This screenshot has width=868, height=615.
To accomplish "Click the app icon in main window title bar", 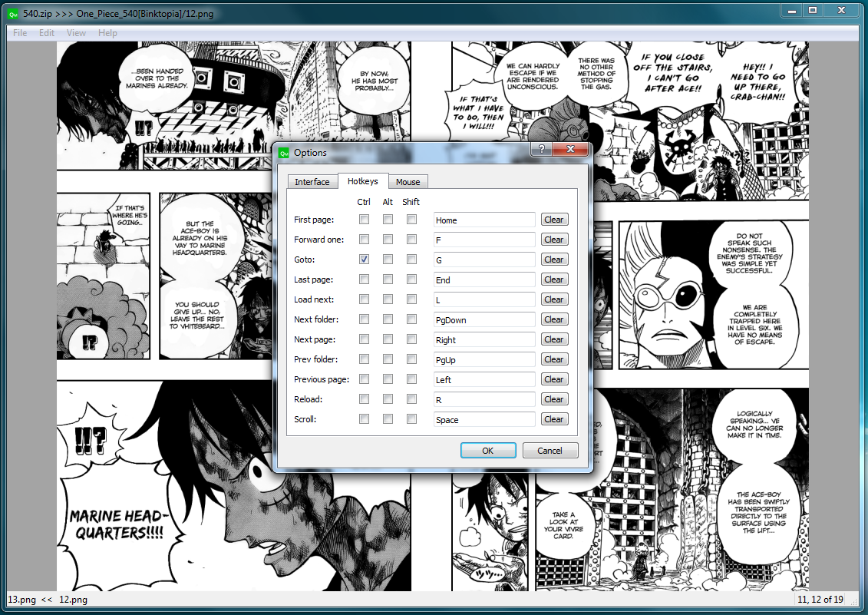I will (13, 14).
